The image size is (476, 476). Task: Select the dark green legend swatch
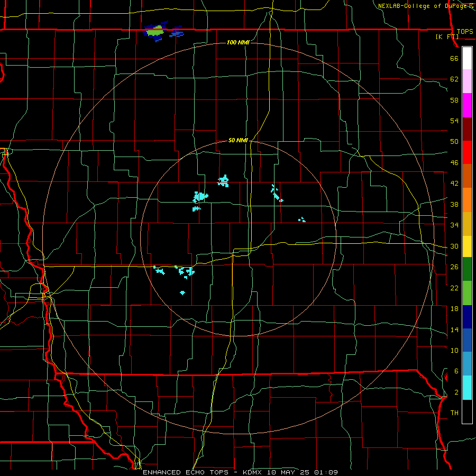[x=467, y=269]
